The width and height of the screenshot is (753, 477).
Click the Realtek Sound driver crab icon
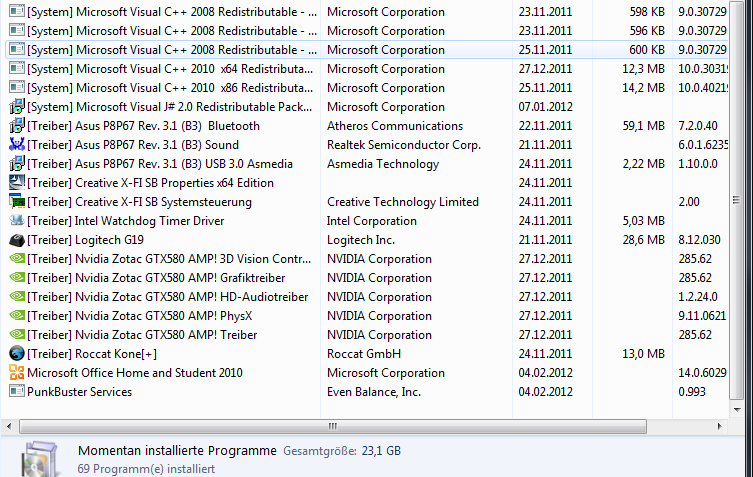[17, 145]
